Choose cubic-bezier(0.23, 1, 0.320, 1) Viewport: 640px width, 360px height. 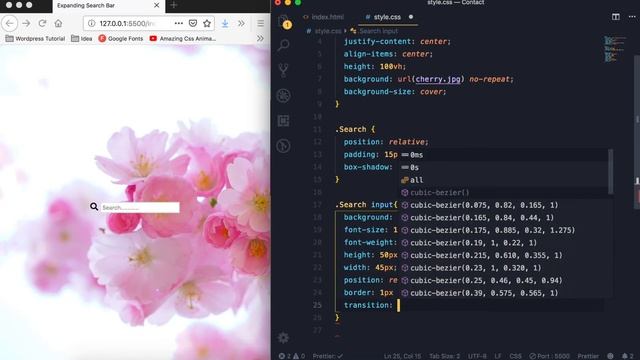pyautogui.click(x=504, y=268)
